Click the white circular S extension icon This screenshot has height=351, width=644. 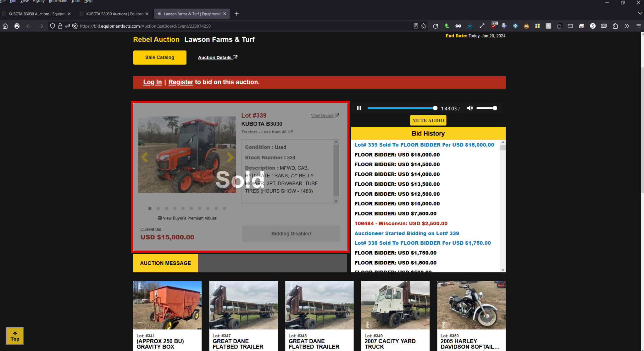593,26
